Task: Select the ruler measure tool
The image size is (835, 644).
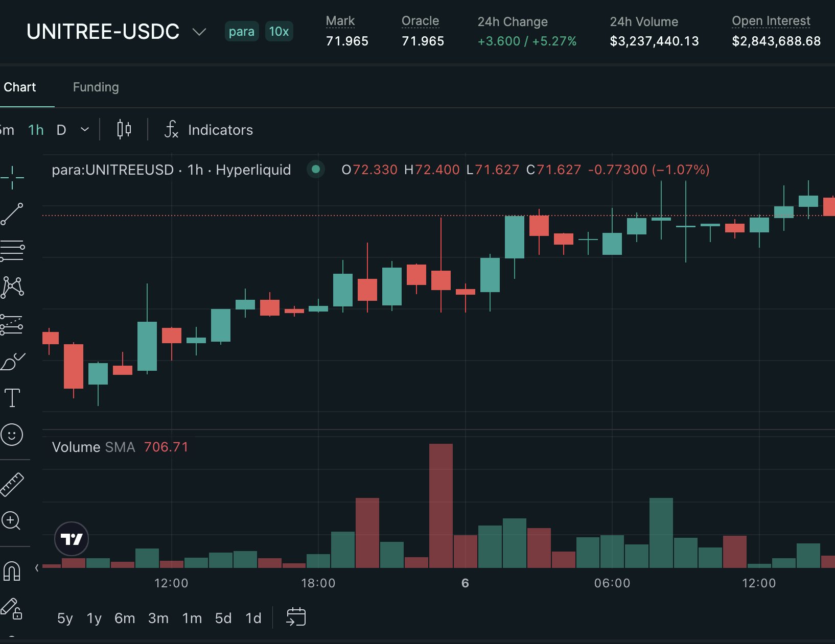Action: pos(12,484)
